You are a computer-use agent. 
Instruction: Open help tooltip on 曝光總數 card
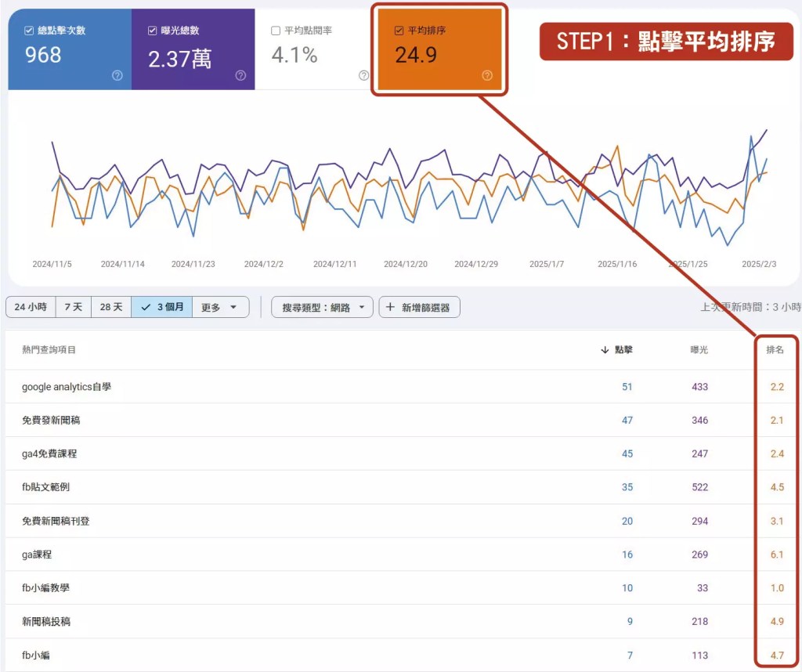(240, 75)
